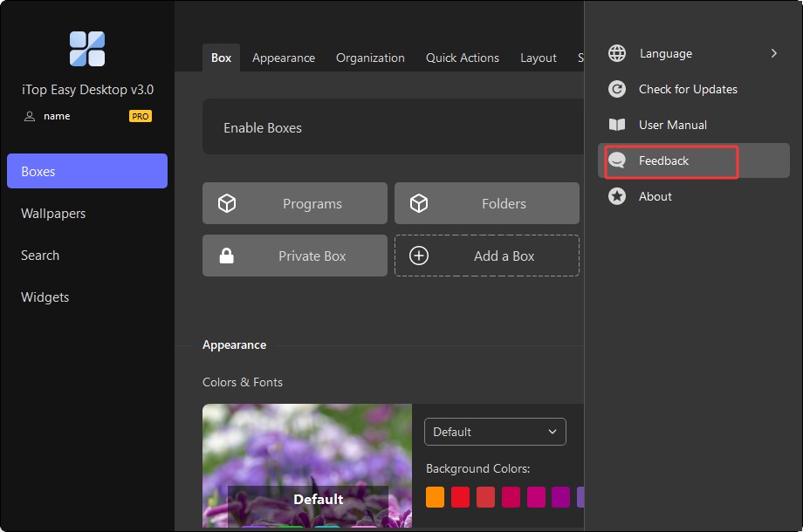Click the cube icon on Folders box

pos(419,203)
